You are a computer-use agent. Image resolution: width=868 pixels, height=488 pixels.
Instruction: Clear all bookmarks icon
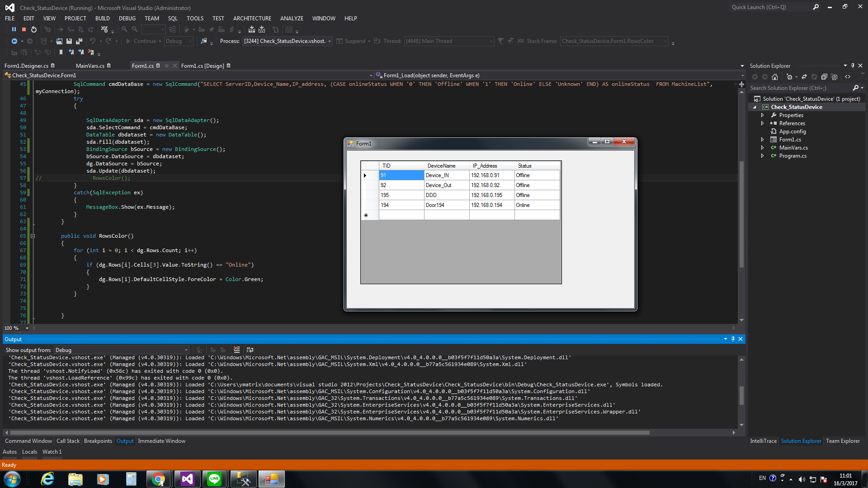click(91, 52)
